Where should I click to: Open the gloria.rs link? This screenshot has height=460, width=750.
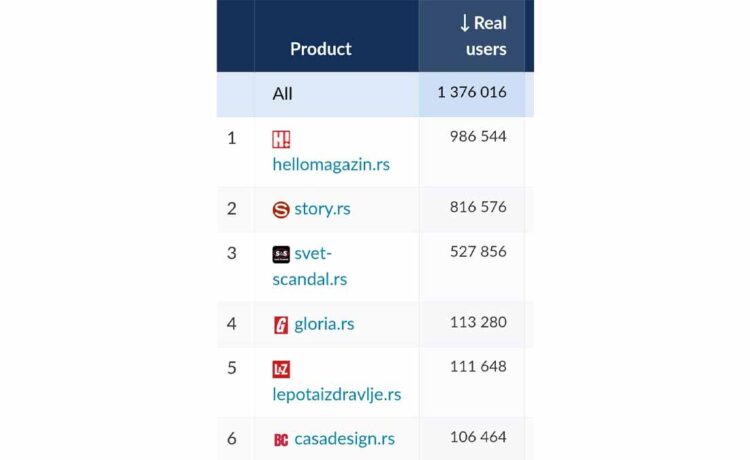click(324, 324)
